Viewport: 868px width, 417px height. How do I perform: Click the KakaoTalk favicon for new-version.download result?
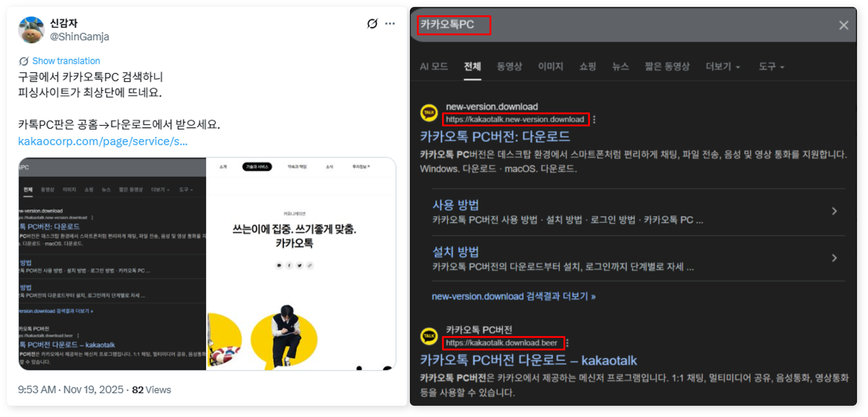coord(429,113)
